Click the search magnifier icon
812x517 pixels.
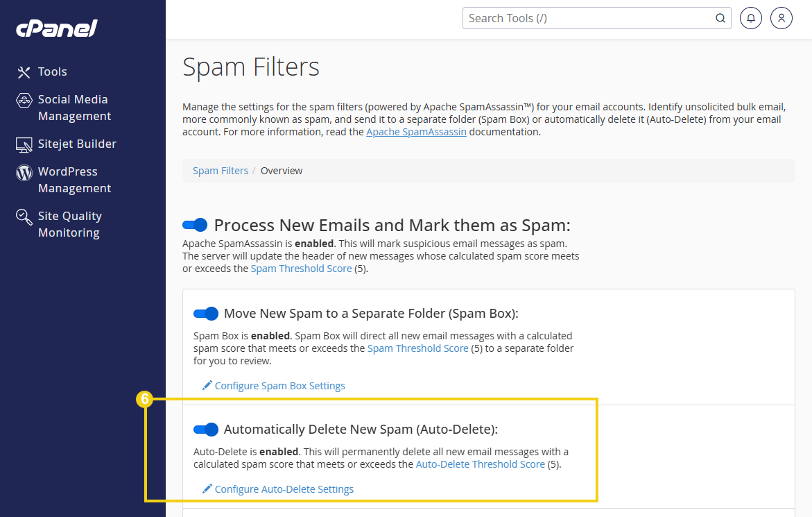(x=720, y=18)
